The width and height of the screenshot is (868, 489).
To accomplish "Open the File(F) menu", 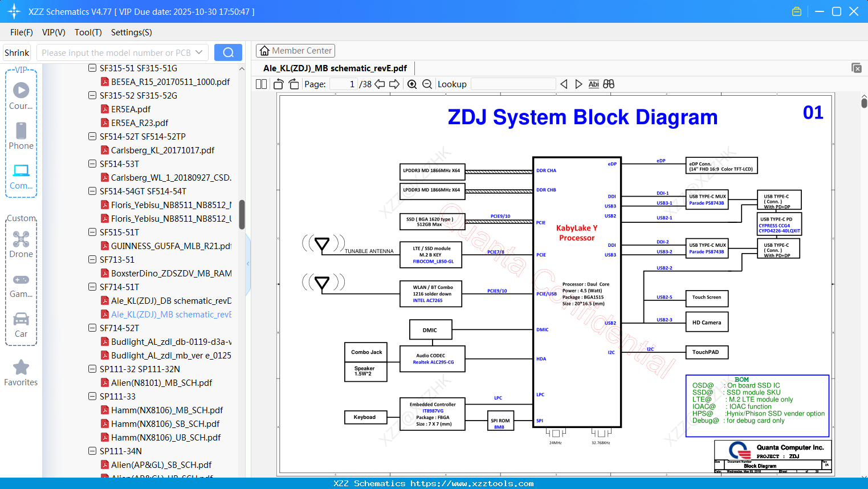I will [x=22, y=32].
